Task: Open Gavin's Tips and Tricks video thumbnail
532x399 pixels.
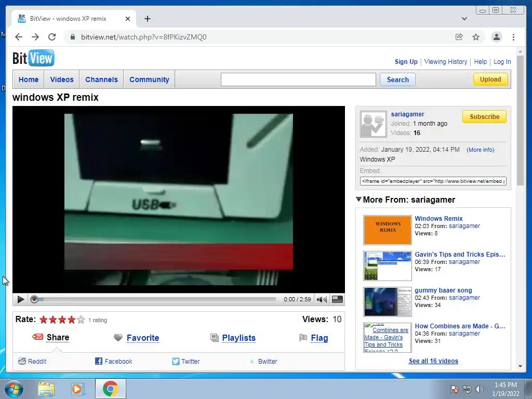Action: coord(388,266)
